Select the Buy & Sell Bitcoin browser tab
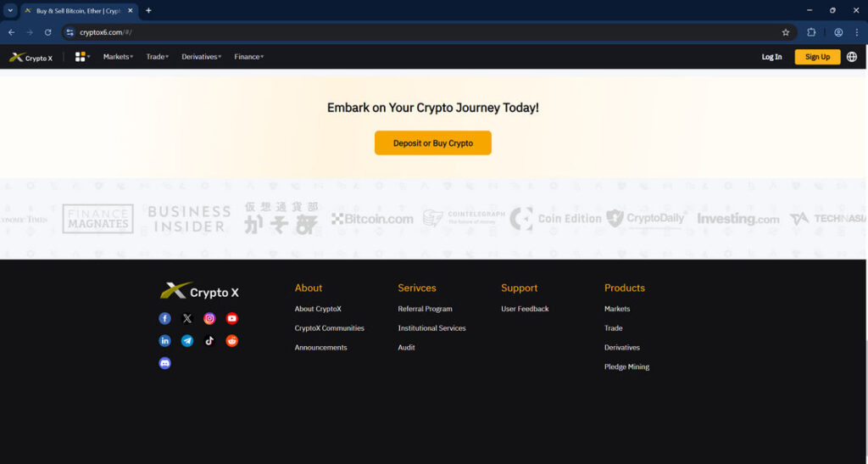The width and height of the screenshot is (868, 464). [x=79, y=10]
